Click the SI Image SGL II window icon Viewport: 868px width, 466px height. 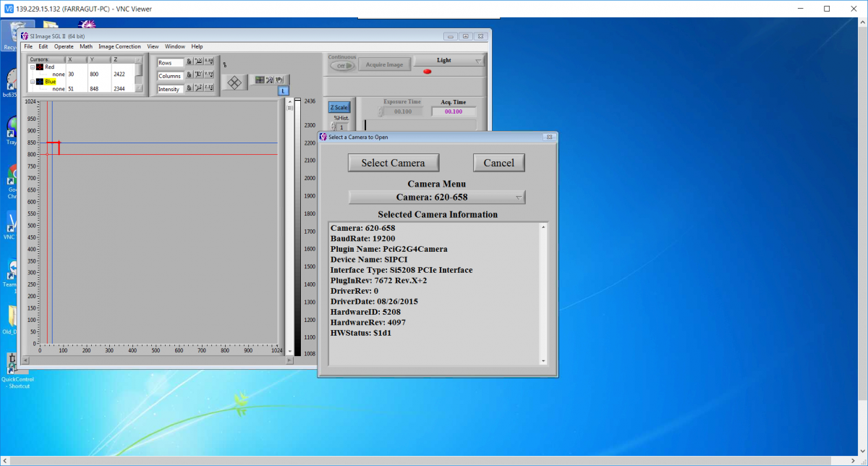(x=24, y=35)
